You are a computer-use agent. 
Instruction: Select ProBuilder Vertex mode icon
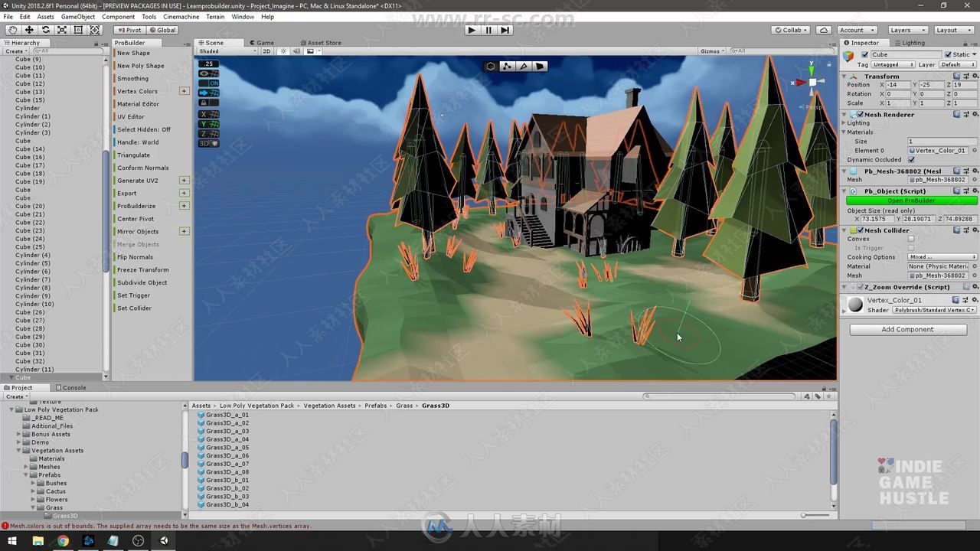(507, 66)
